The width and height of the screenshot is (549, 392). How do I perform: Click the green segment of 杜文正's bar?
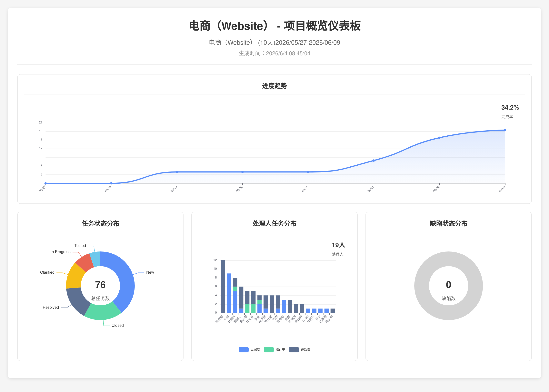[254, 309]
